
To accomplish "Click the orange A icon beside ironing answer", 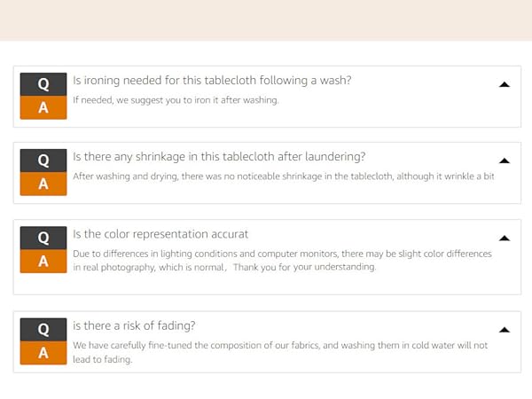I will tap(43, 107).
